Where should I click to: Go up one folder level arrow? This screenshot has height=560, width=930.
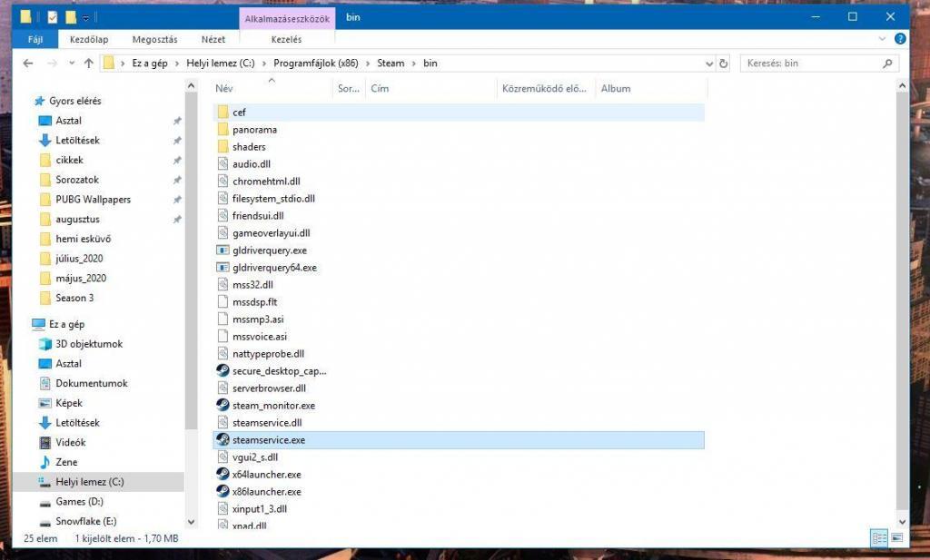[88, 64]
